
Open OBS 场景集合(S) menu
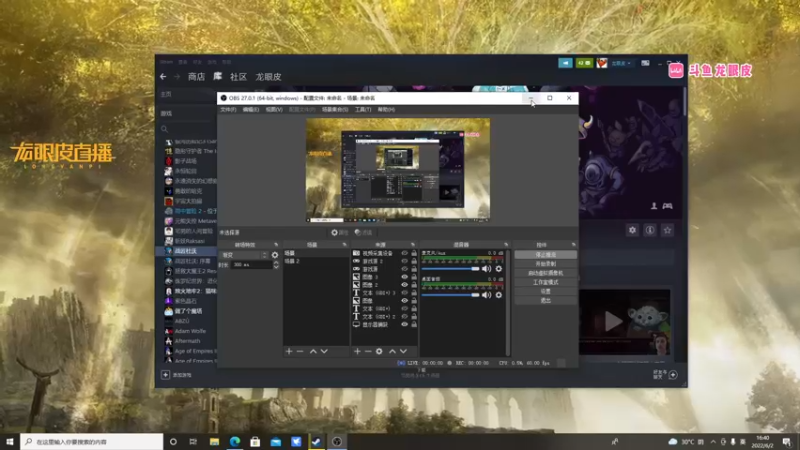(x=335, y=110)
